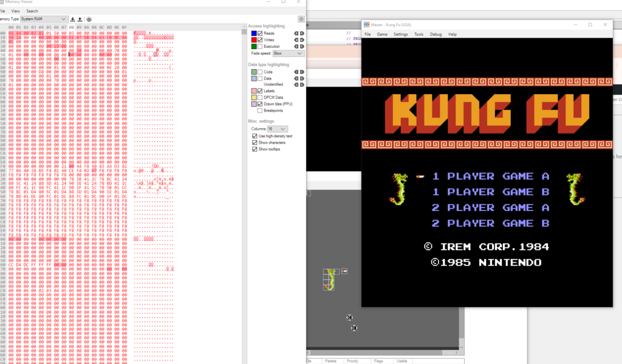This screenshot has height=364, width=622.
Task: Click the last shortcut badge beside Writes
Action: pyautogui.click(x=302, y=40)
